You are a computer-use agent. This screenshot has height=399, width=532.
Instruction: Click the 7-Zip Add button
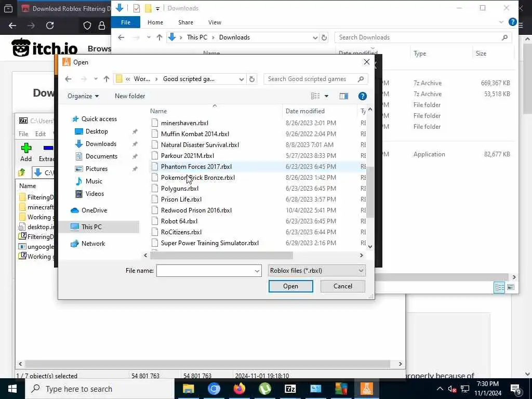tap(26, 152)
